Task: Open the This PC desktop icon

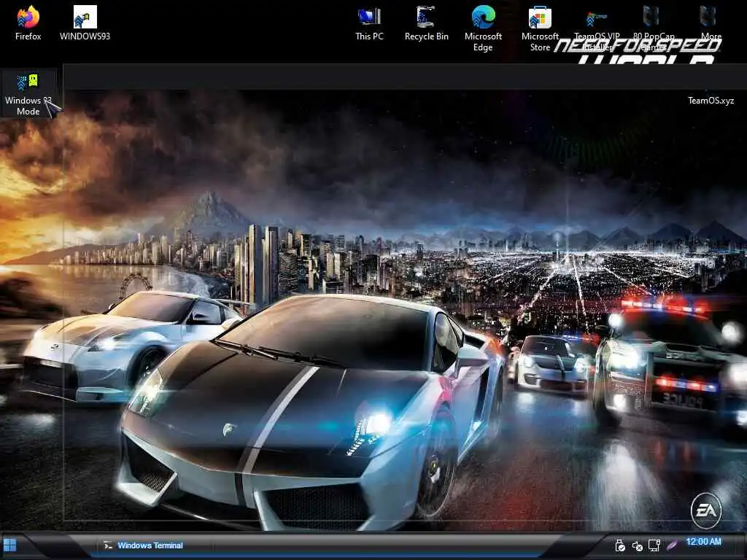Action: (x=369, y=23)
